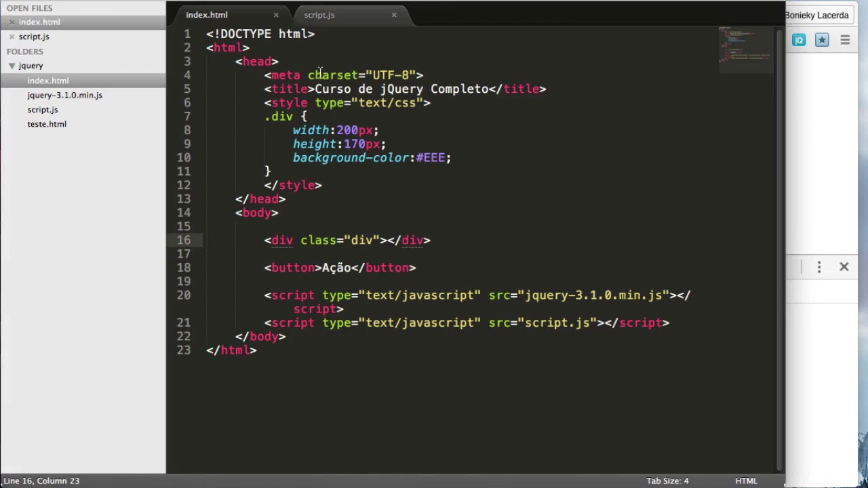Close index.html in Open Files list
This screenshot has height=488, width=868.
pyautogui.click(x=12, y=22)
